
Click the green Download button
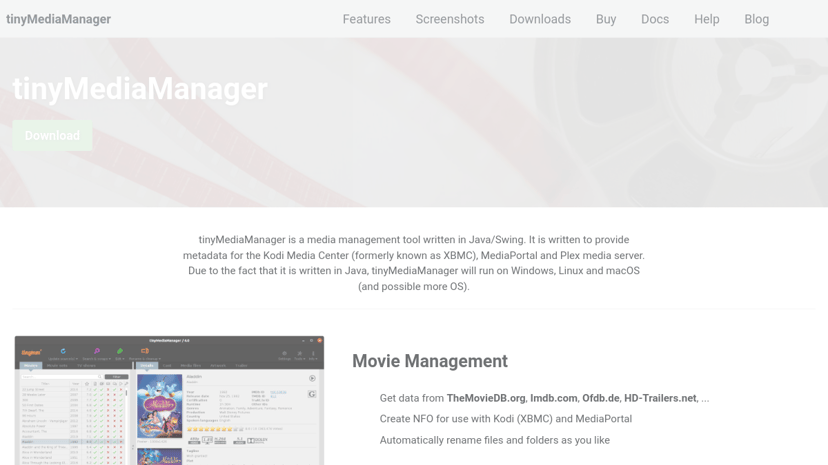52,136
